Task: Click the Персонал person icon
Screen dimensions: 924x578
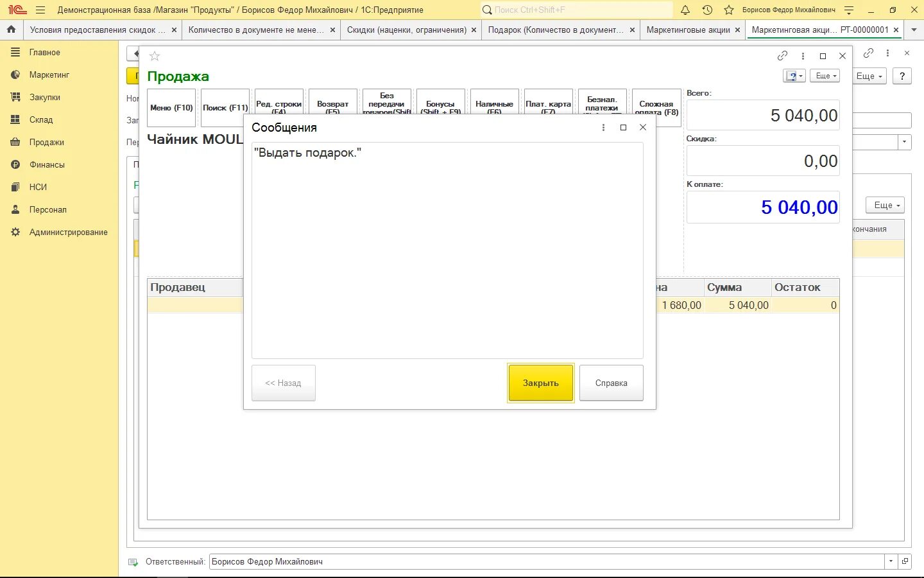Action: (15, 209)
